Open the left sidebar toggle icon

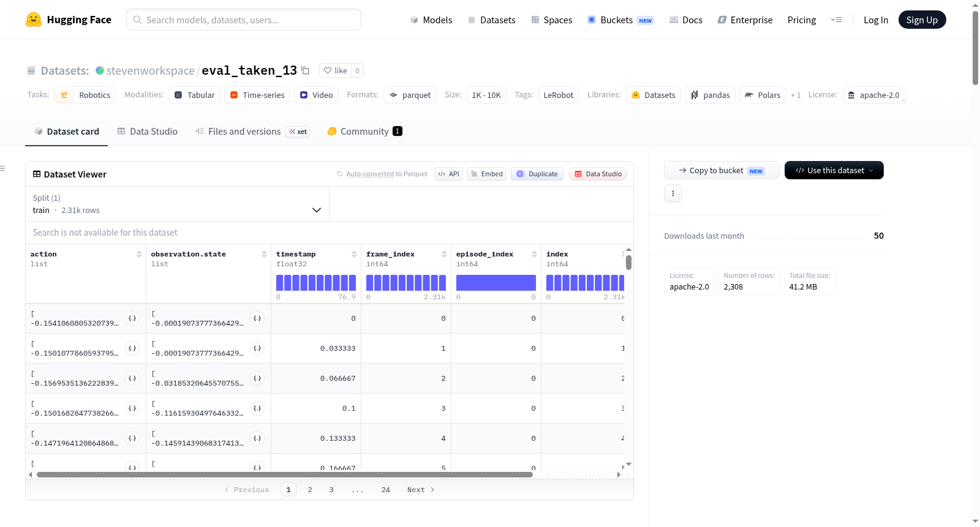tap(2, 168)
